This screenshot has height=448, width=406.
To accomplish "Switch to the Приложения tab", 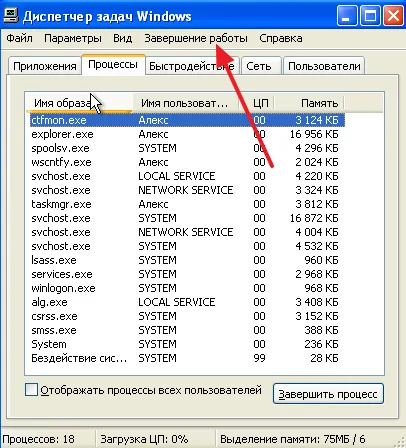I will [x=45, y=66].
